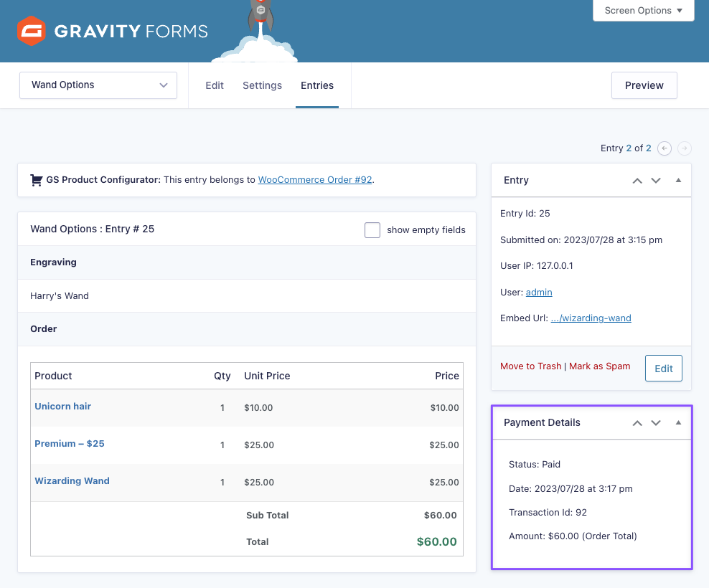Collapse the Entry panel

point(678,180)
